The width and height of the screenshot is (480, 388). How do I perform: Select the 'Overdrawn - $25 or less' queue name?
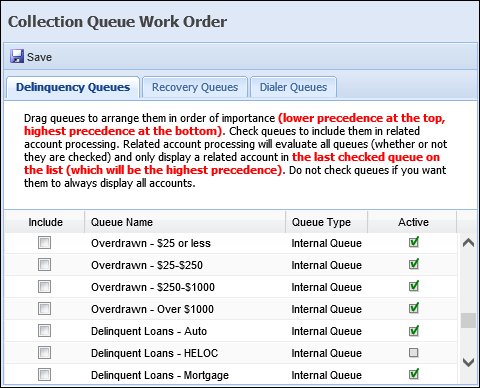tap(151, 243)
